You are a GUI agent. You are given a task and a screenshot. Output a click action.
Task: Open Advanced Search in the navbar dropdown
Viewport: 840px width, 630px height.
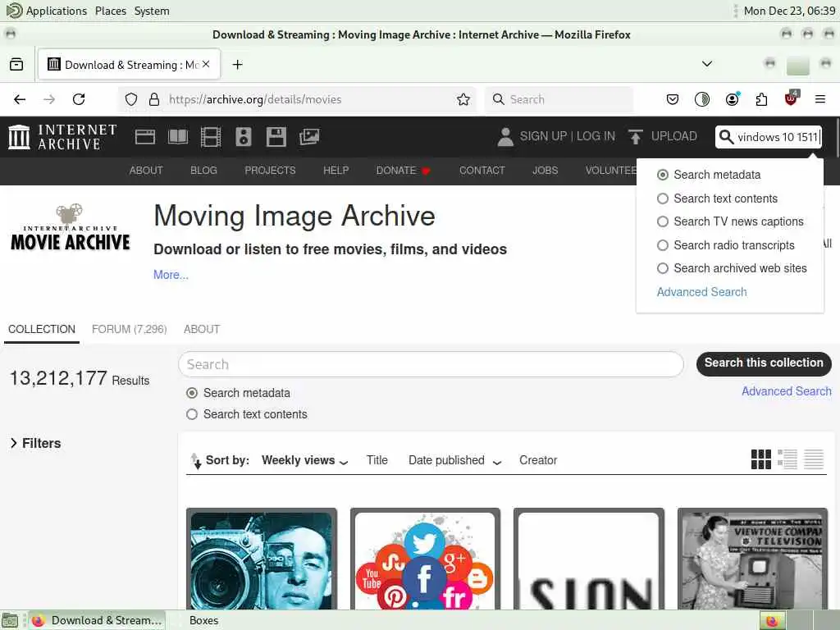702,292
